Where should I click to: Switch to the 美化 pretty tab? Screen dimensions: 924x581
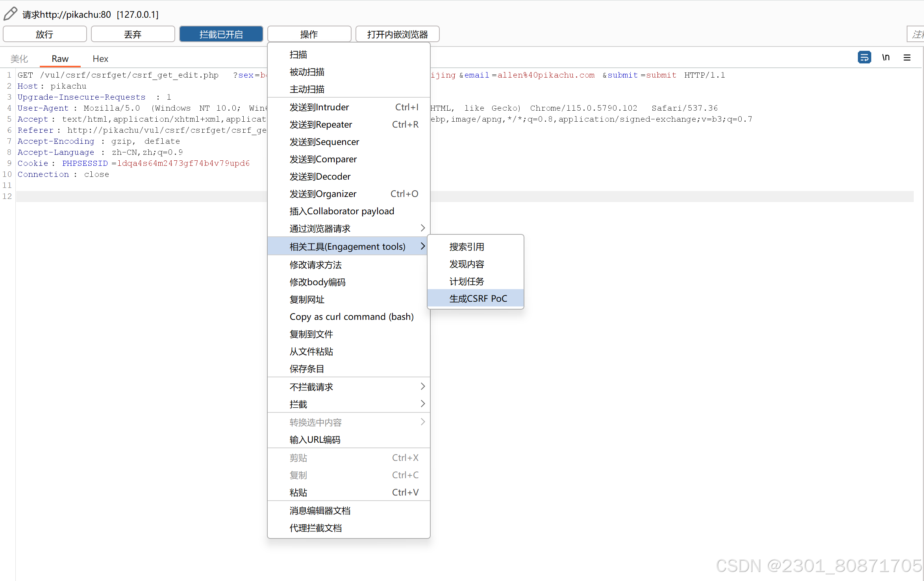pos(19,59)
